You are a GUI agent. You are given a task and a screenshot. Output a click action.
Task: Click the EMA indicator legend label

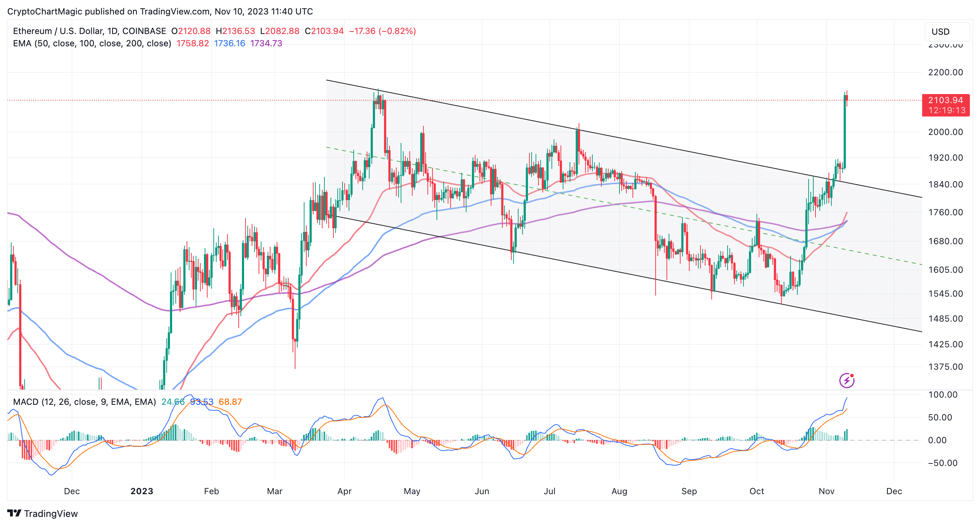tap(92, 43)
